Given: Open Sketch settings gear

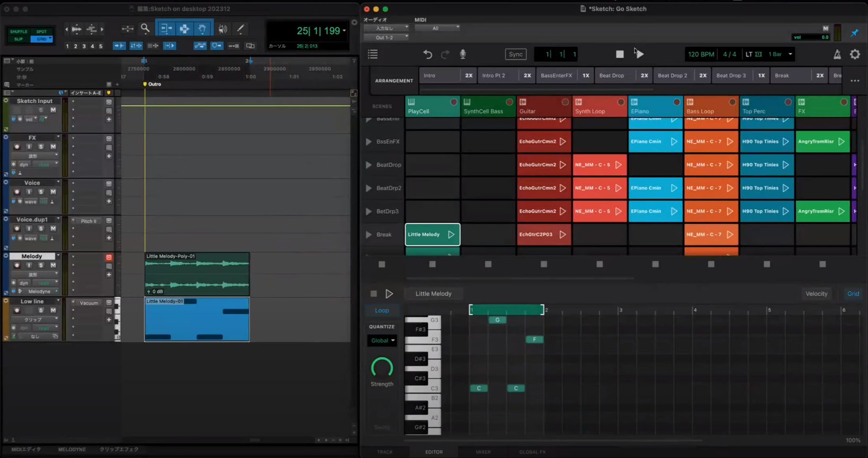Looking at the screenshot, I should click(x=855, y=54).
